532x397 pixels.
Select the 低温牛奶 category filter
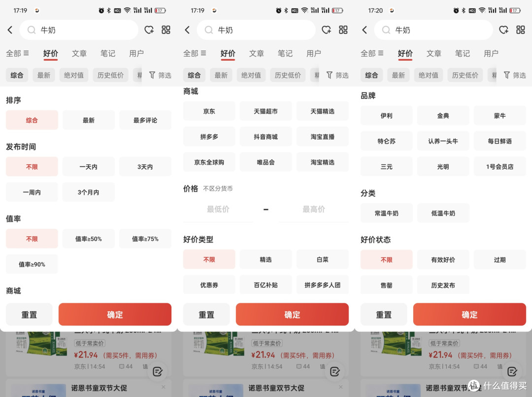[x=443, y=213]
